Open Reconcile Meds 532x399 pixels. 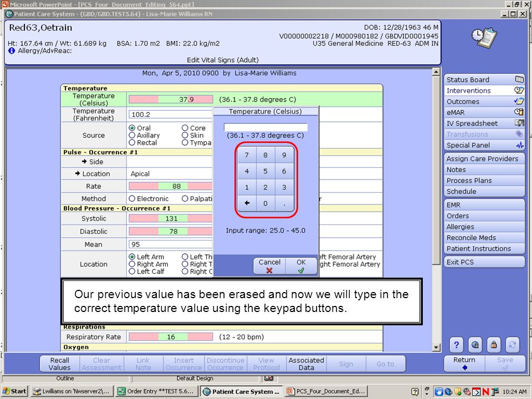484,238
